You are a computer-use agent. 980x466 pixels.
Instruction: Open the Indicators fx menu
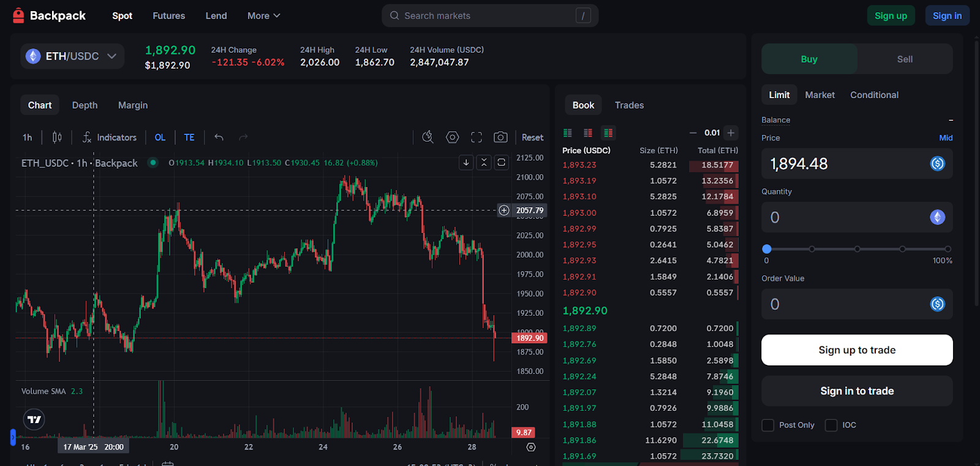click(110, 137)
